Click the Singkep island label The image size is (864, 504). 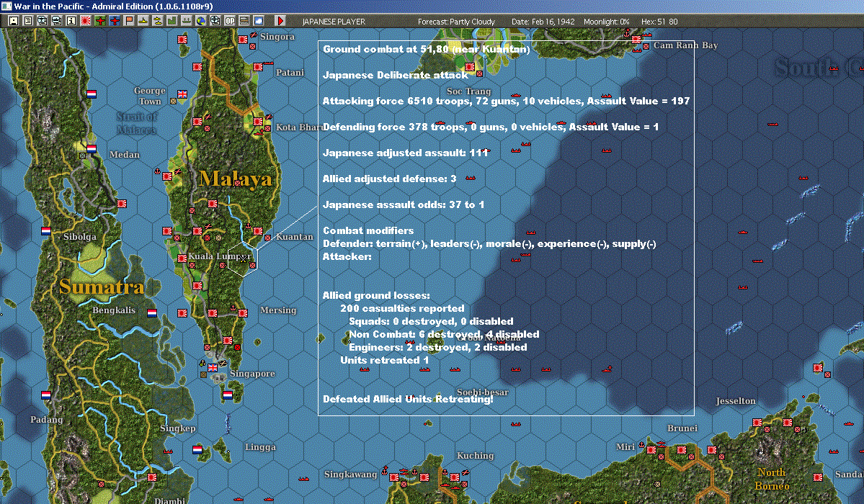tap(177, 428)
